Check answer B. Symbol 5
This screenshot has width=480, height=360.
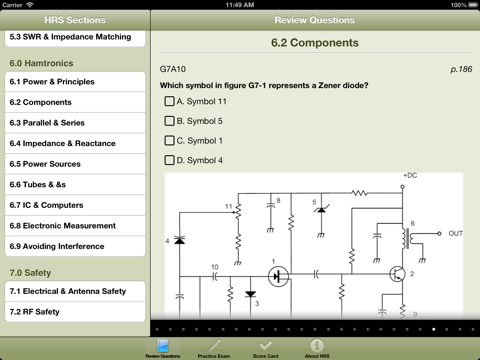coord(169,121)
